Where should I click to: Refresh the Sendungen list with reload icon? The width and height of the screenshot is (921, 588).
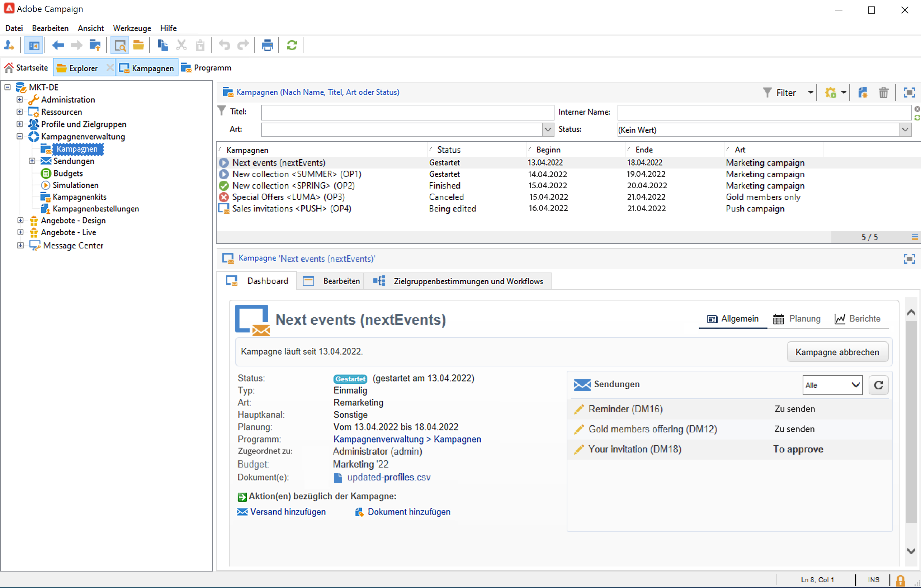click(x=879, y=385)
